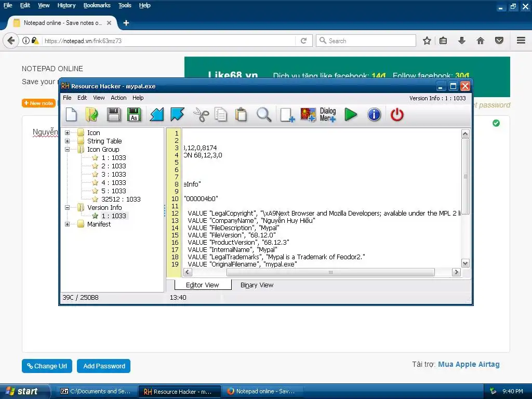Click the Add Password button
Viewport: 532px width, 399px height.
point(104,366)
